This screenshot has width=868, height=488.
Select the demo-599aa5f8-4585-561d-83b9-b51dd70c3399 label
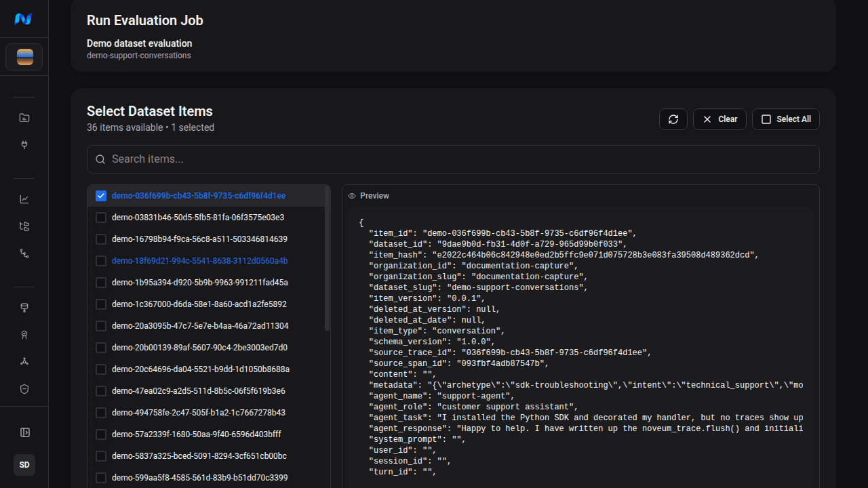[200, 478]
